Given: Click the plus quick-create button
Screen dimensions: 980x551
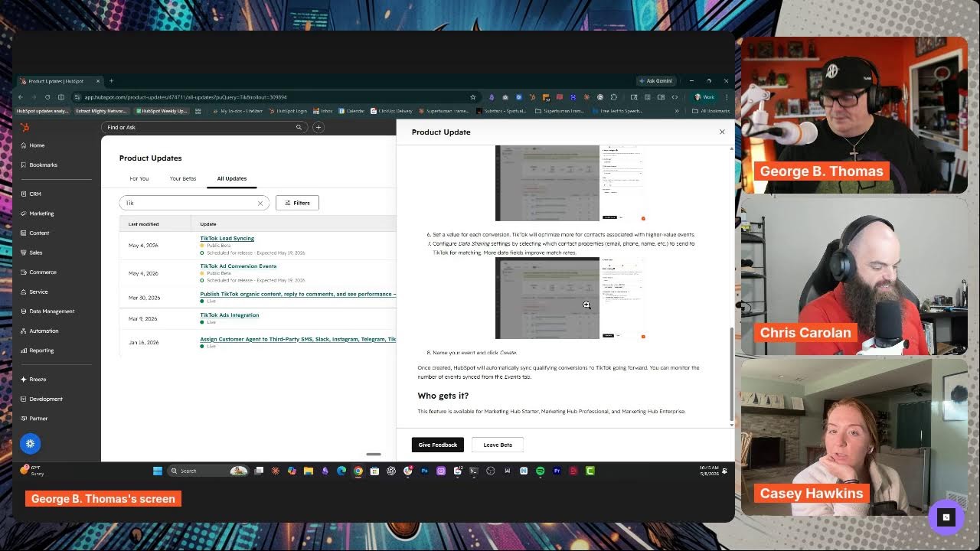Looking at the screenshot, I should (318, 127).
